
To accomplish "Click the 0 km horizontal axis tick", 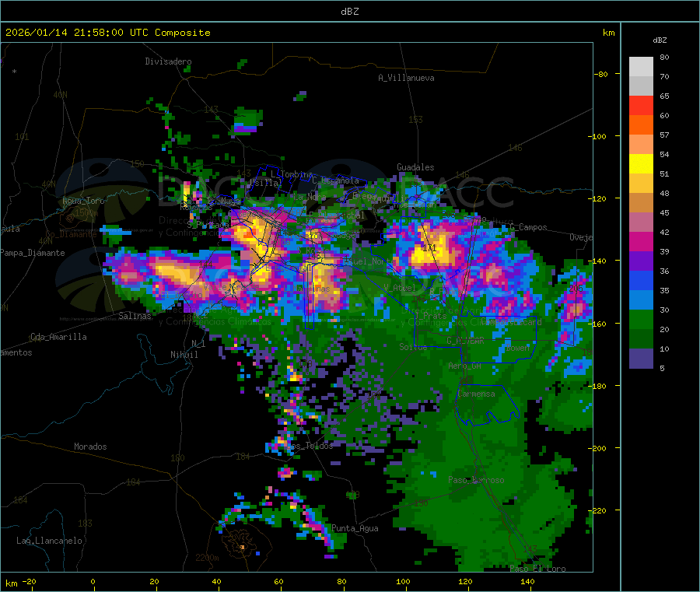I will (93, 581).
